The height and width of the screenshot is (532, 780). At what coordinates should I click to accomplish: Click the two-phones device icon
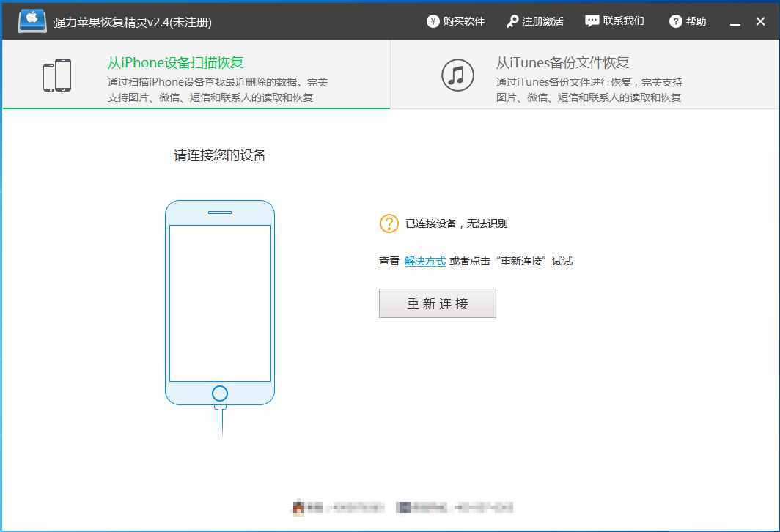tap(57, 75)
